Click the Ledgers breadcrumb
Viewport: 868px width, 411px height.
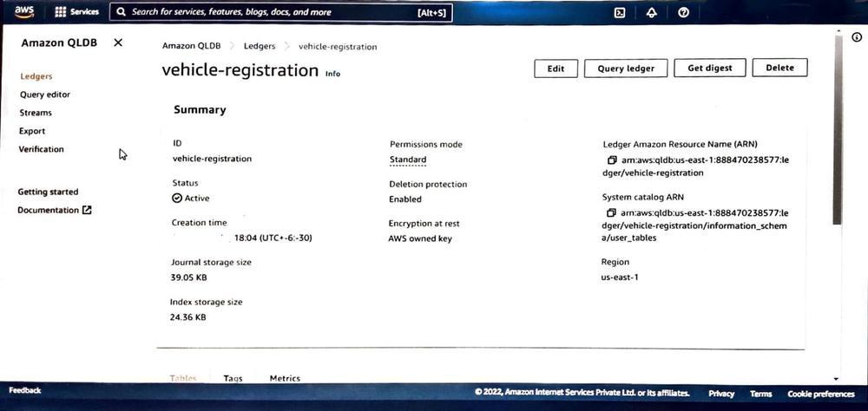[x=259, y=46]
